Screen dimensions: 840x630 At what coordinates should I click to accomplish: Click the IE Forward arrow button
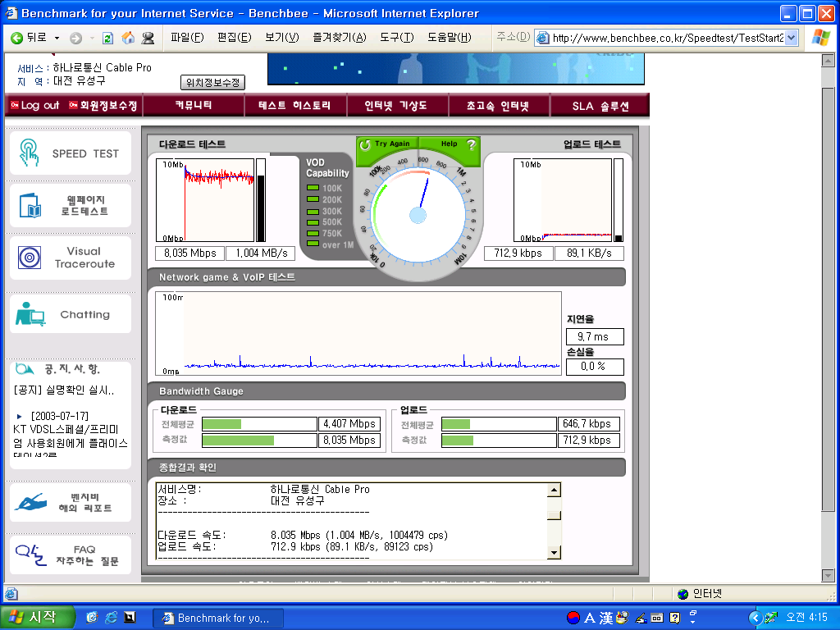point(76,38)
